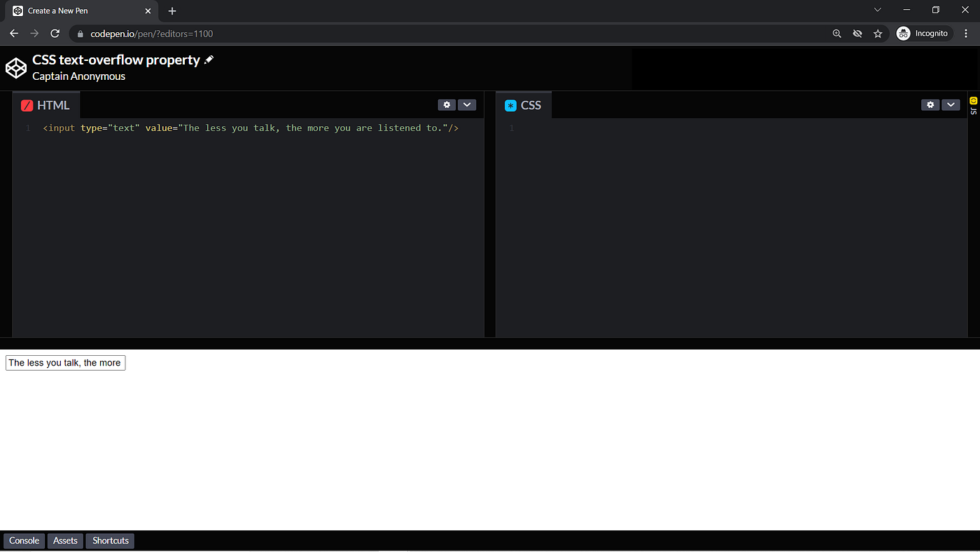Click the HTML code line with input tag
The height and width of the screenshot is (552, 980).
[251, 128]
